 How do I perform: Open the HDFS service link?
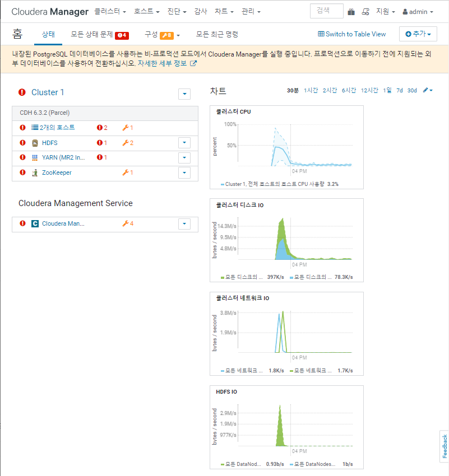point(50,143)
